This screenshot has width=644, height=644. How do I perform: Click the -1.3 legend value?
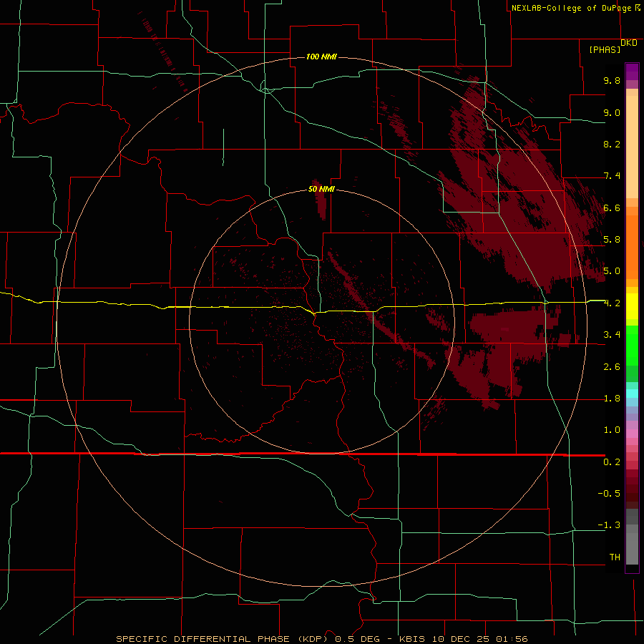click(609, 525)
